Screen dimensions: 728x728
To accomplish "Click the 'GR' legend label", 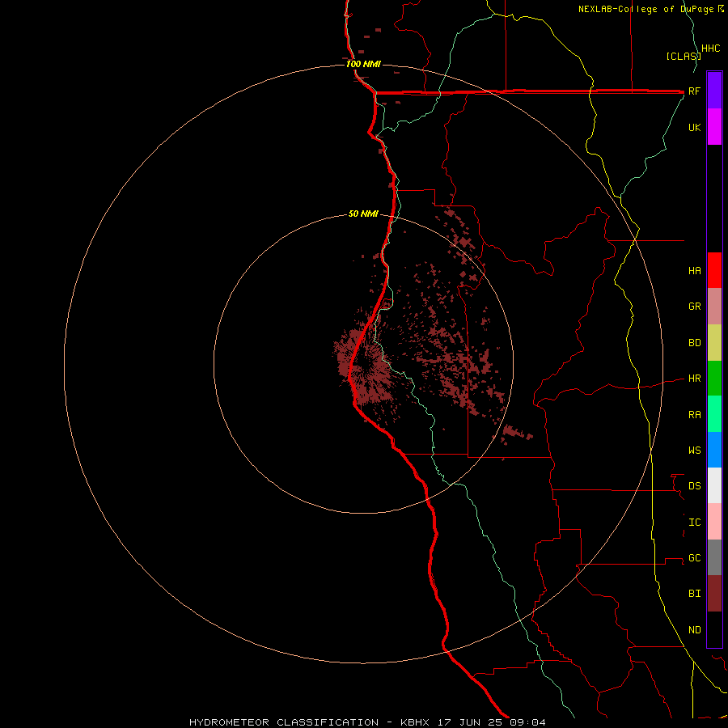I will 695,307.
